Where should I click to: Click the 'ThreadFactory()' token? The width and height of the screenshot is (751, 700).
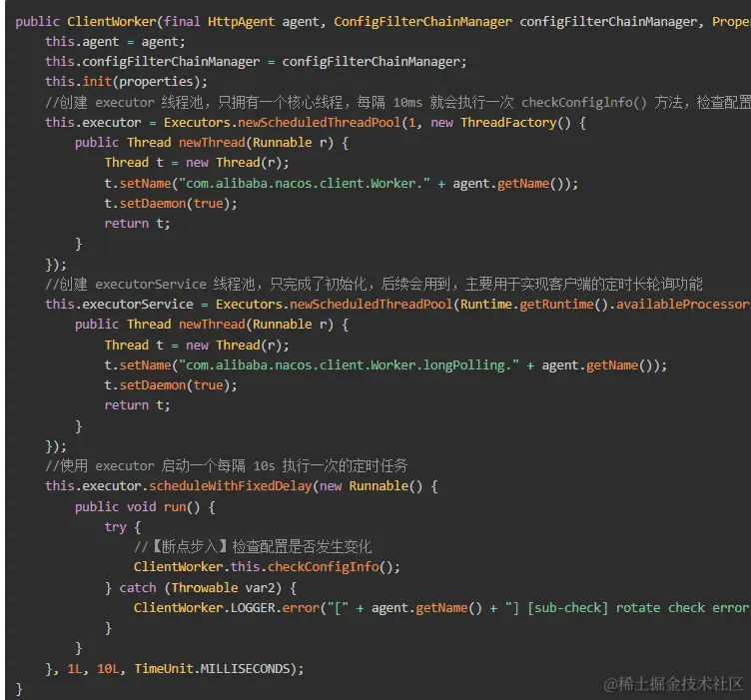click(x=516, y=123)
